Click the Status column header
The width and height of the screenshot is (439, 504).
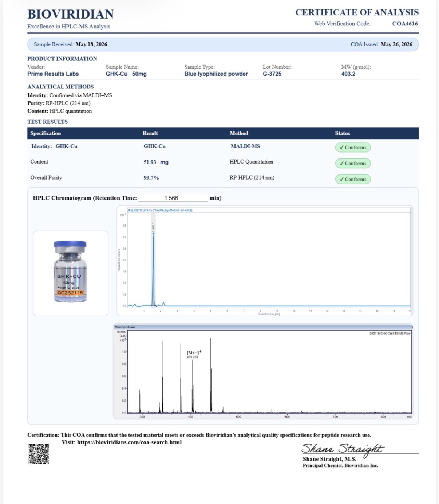(343, 133)
